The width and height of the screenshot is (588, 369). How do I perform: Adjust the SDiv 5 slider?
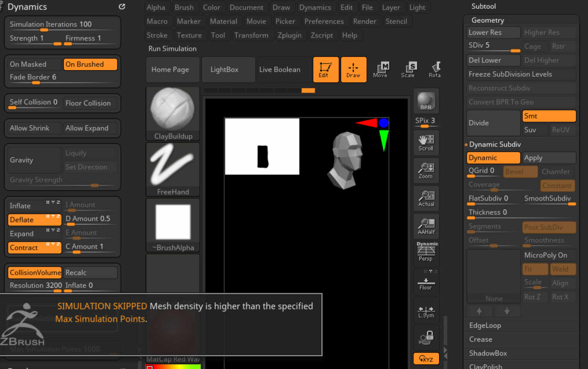[494, 46]
